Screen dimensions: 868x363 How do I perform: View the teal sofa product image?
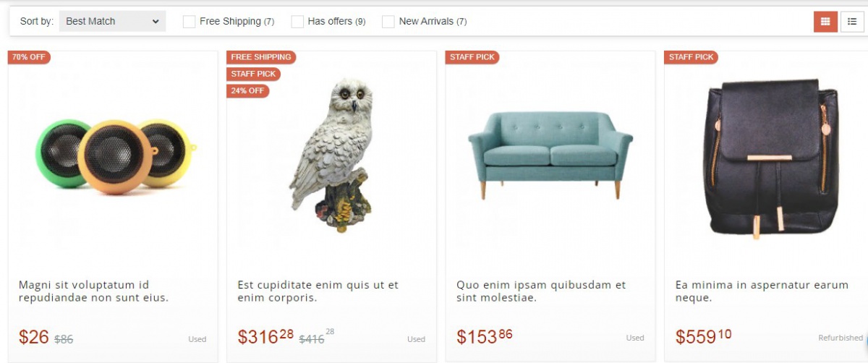pyautogui.click(x=550, y=154)
